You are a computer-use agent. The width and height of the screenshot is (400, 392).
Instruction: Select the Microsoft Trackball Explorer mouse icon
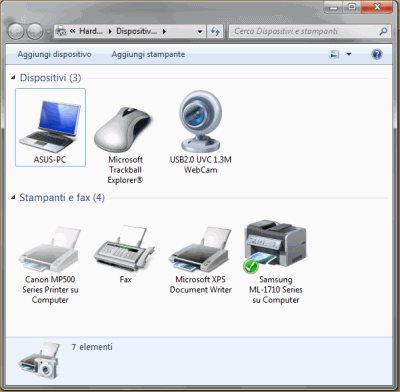pyautogui.click(x=123, y=129)
